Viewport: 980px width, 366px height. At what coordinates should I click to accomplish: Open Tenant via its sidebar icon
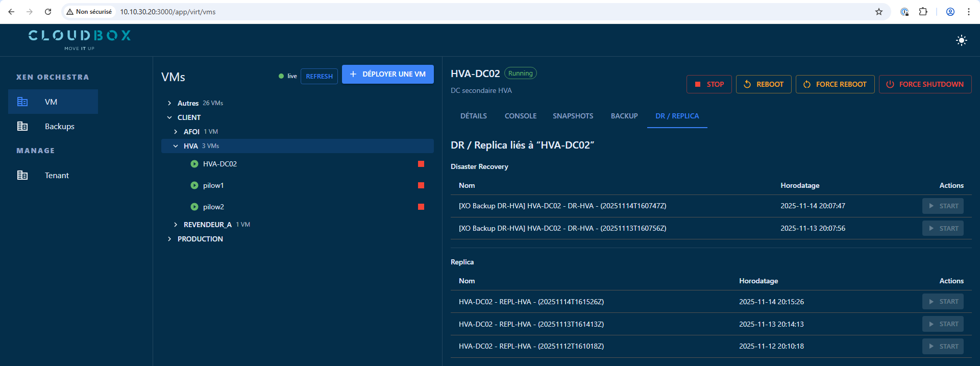click(x=22, y=175)
